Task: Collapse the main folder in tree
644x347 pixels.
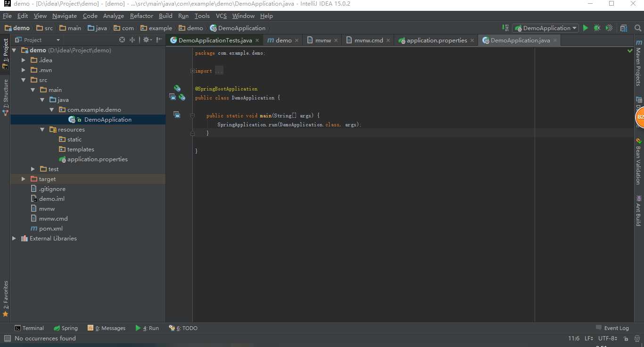Action: tap(33, 90)
